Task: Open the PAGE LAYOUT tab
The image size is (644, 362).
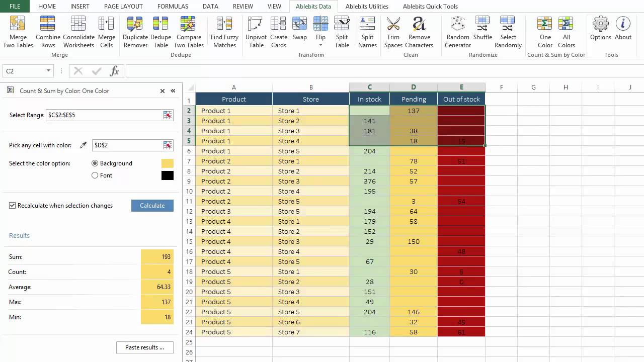Action: (x=123, y=7)
